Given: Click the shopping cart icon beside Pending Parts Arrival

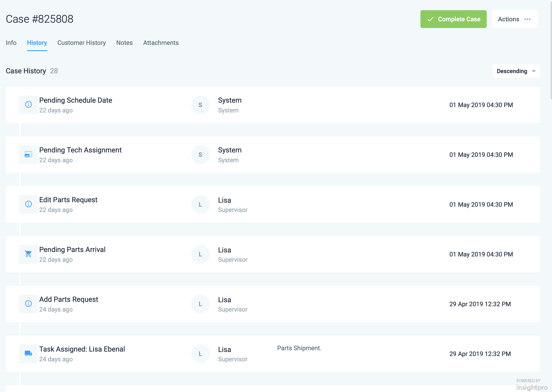Looking at the screenshot, I should [x=28, y=254].
